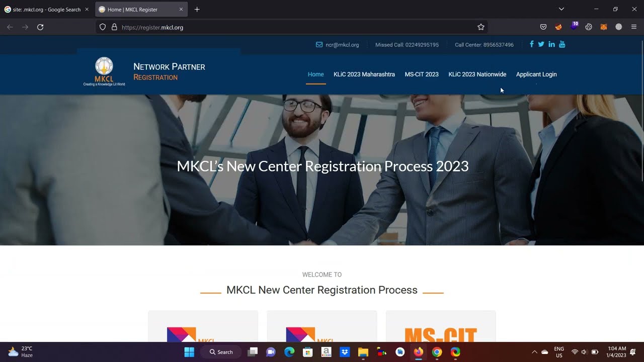Select the MS-CIT card thumbnail
The image size is (644, 362).
click(x=441, y=326)
